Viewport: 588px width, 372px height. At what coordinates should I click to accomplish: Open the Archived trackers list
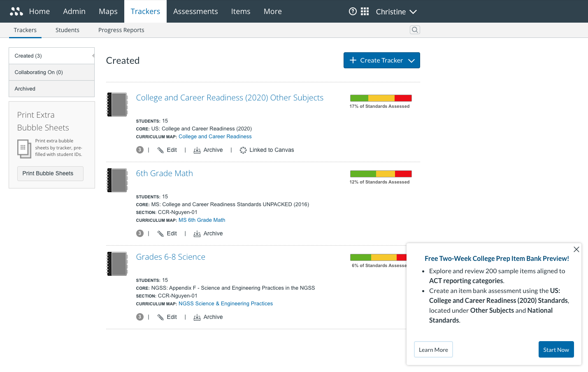point(51,89)
